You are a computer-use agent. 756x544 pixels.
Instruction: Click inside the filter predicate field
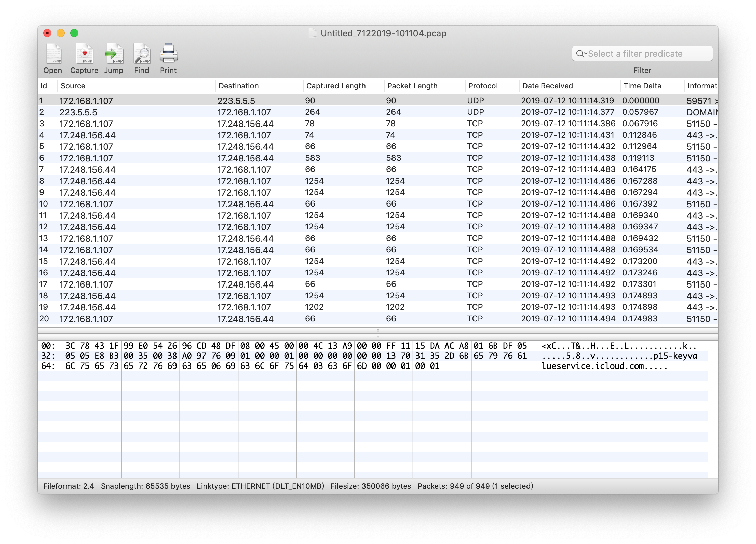pos(648,54)
